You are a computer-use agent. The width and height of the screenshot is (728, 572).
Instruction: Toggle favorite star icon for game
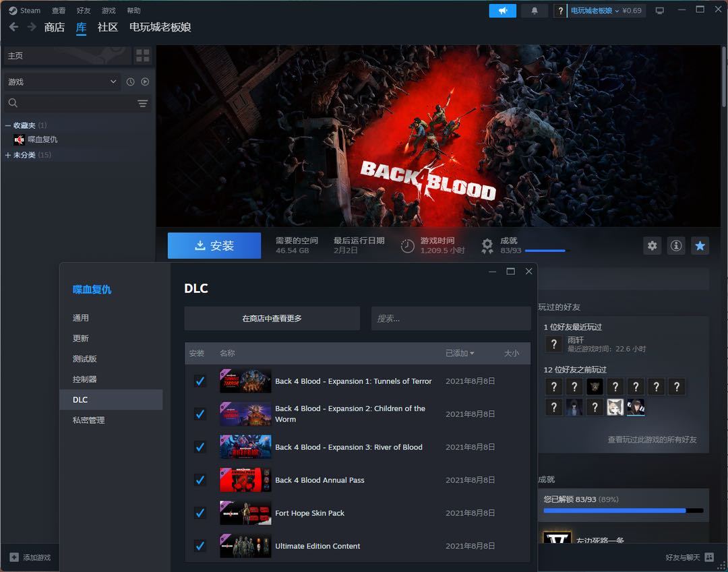[700, 245]
